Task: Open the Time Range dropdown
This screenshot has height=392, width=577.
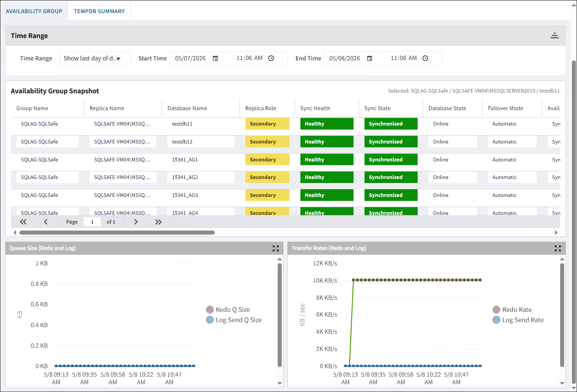Action: point(95,58)
